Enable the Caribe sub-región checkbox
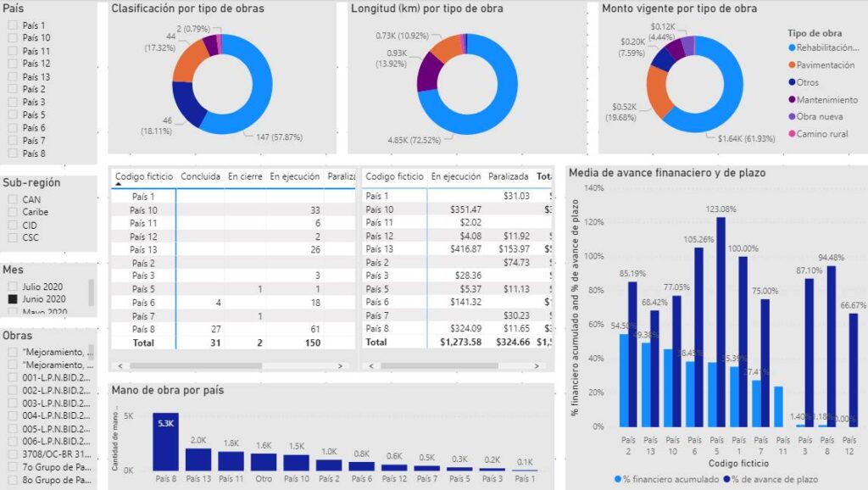 pos(13,212)
